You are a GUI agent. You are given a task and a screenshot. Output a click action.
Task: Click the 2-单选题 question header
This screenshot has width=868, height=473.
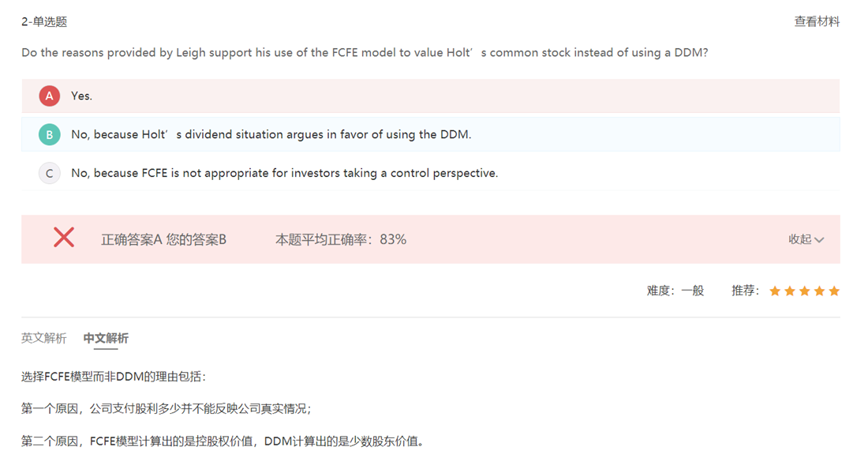coord(44,22)
